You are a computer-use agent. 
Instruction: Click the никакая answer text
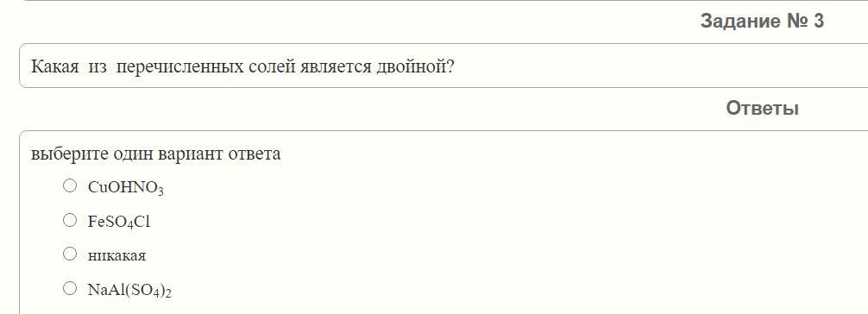116,256
